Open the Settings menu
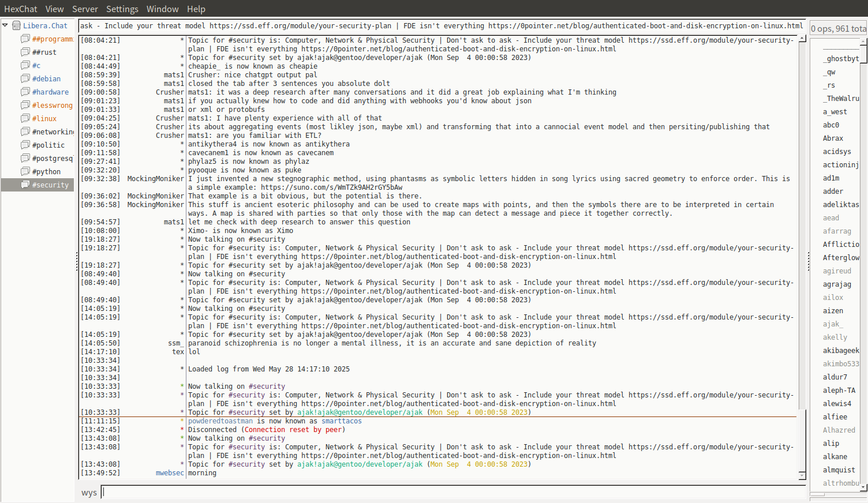868x503 pixels. 122,9
